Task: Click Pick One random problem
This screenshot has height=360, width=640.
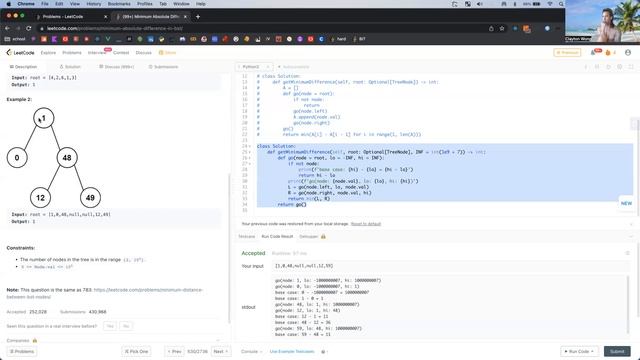Action: click(x=136, y=351)
